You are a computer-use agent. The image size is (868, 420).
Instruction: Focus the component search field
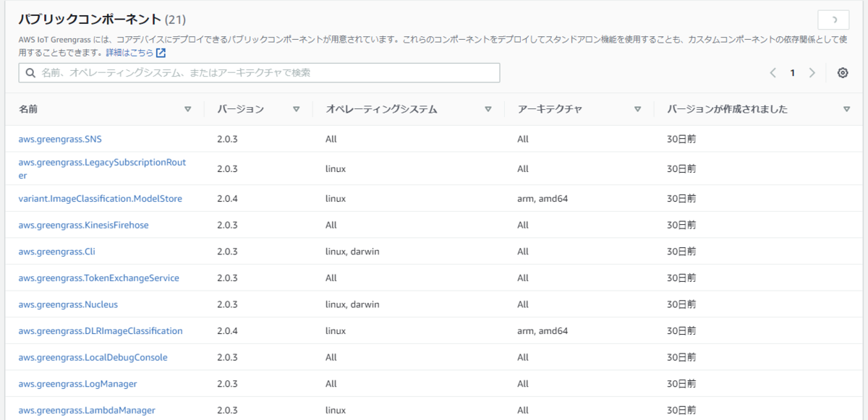point(259,73)
